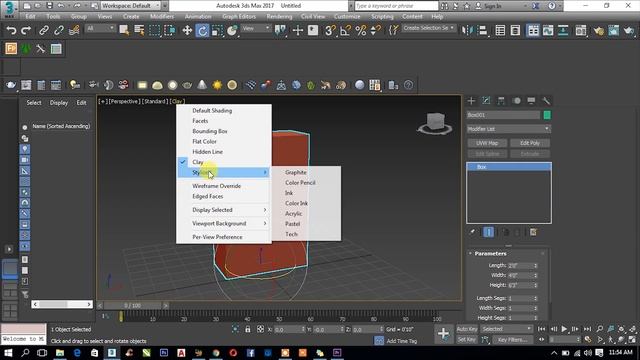Viewport: 640px width, 360px height.
Task: Click the Key Filters button
Action: click(512, 340)
